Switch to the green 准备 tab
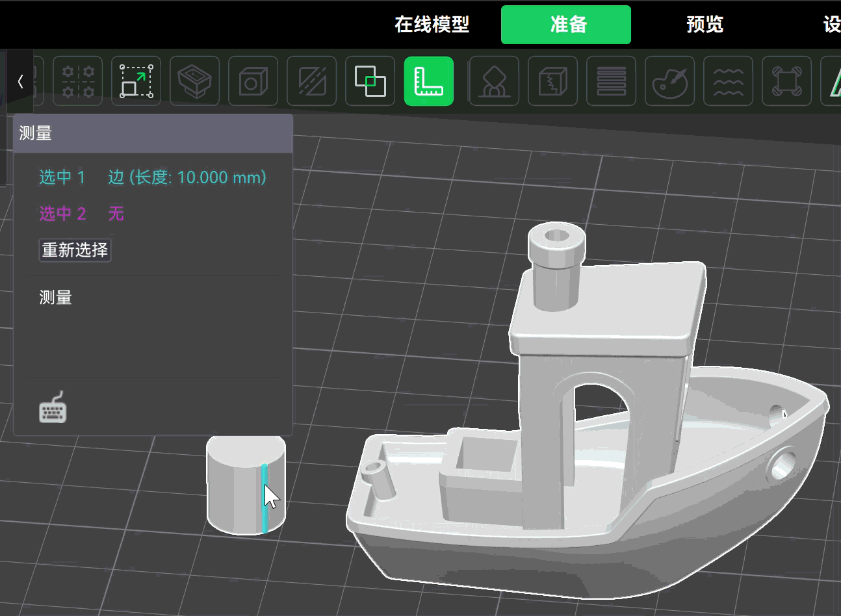Screen dimensions: 841x616 (566, 25)
